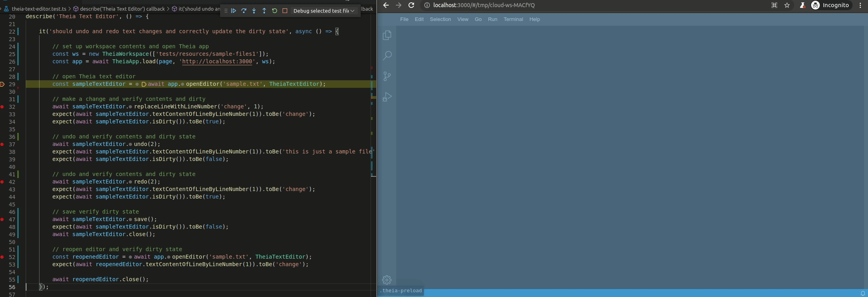Open the Run and Debug view in Theia
This screenshot has width=868, height=297.
coord(387,97)
